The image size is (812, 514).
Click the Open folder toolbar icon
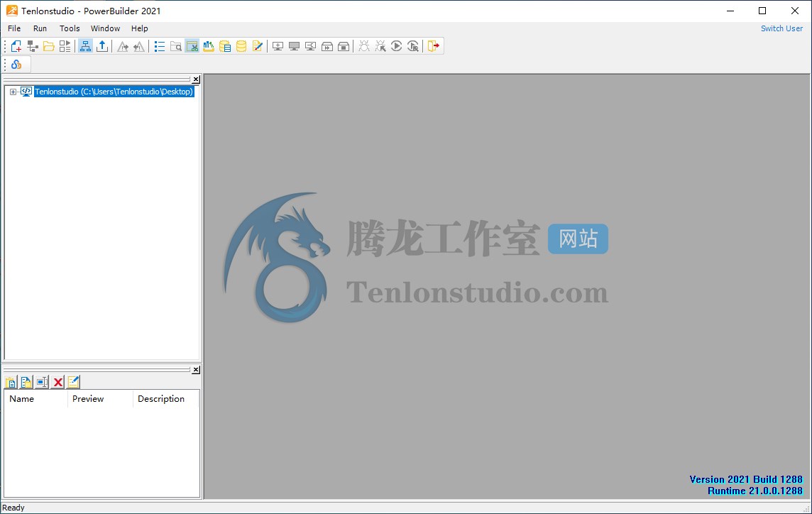pos(49,47)
